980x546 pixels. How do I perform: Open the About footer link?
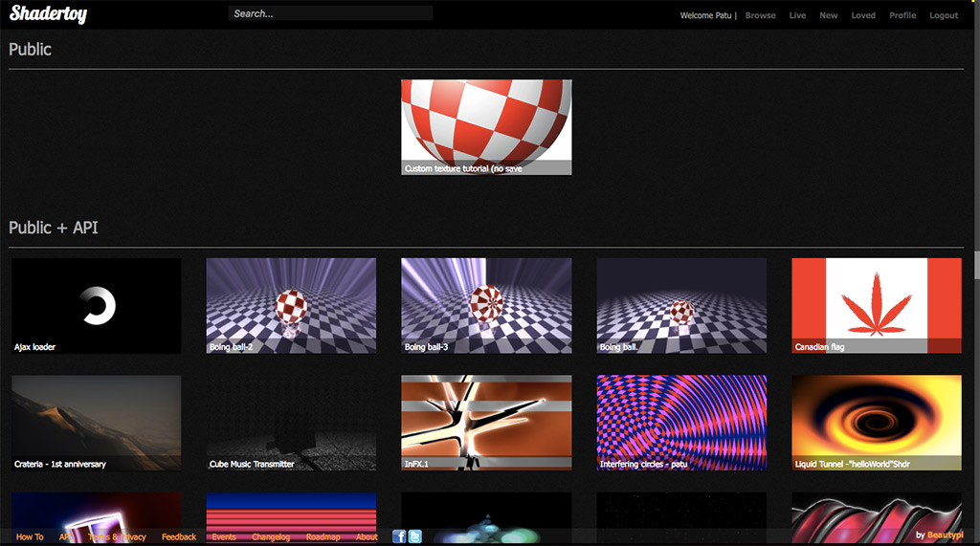pos(367,536)
